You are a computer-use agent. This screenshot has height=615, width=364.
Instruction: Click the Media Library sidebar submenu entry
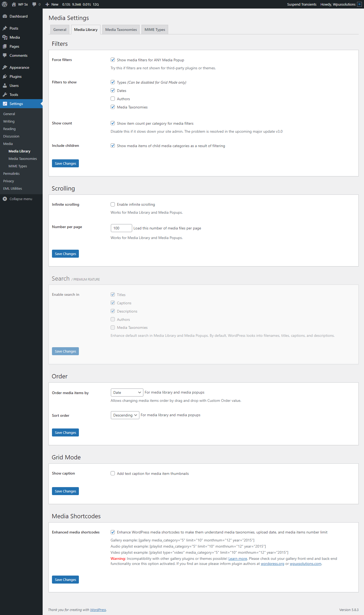click(19, 151)
